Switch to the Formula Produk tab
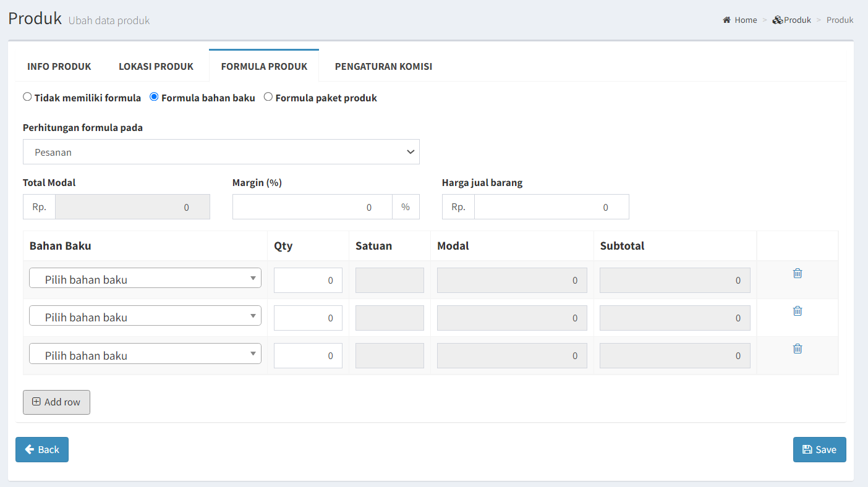 coord(264,66)
